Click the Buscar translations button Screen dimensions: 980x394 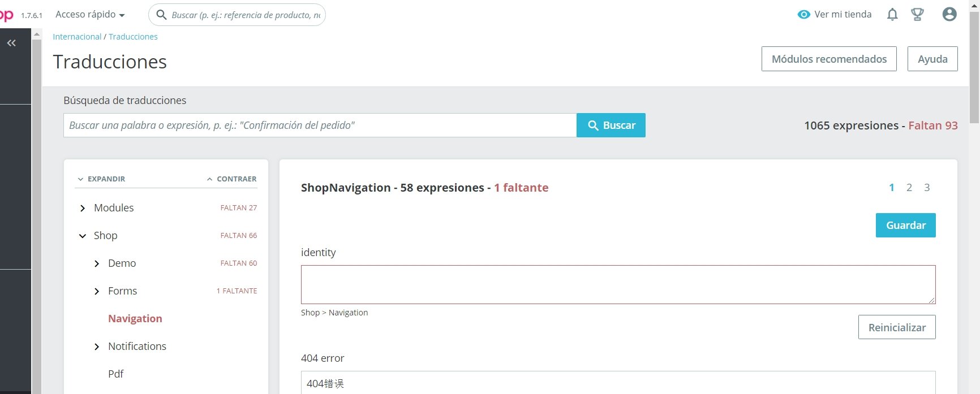(611, 125)
